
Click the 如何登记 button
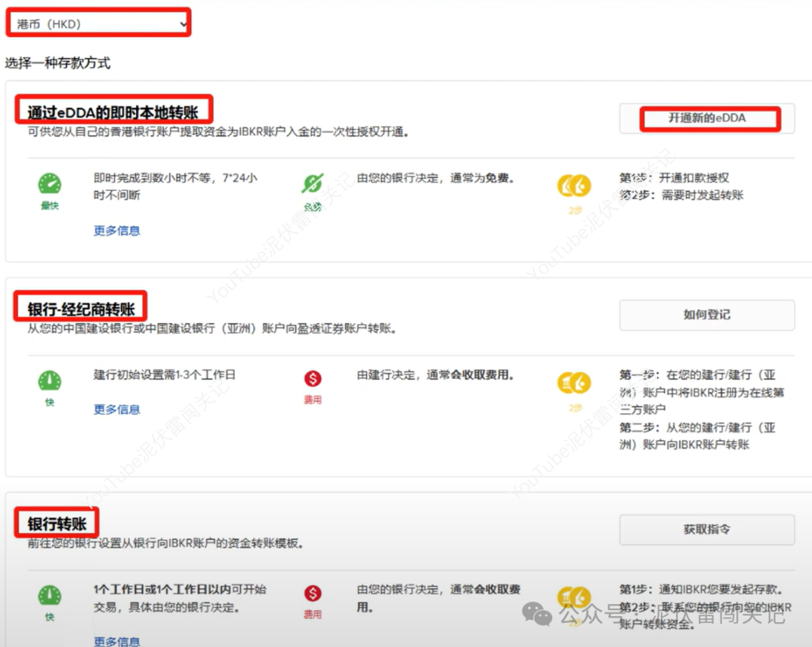tap(706, 315)
